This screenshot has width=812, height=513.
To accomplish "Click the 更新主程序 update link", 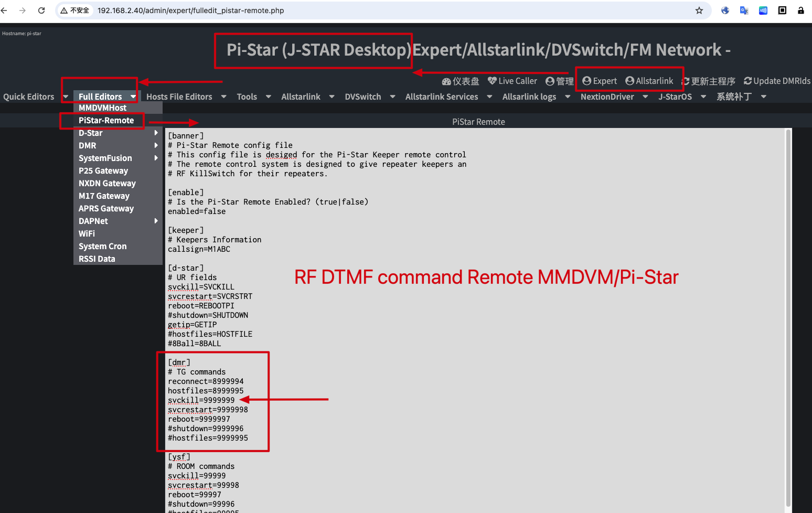I will [709, 81].
